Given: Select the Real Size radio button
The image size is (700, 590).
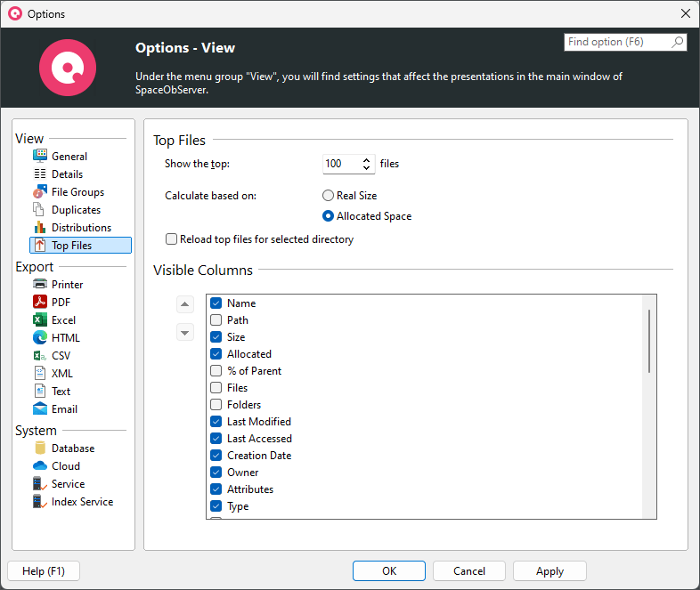Looking at the screenshot, I should 329,196.
